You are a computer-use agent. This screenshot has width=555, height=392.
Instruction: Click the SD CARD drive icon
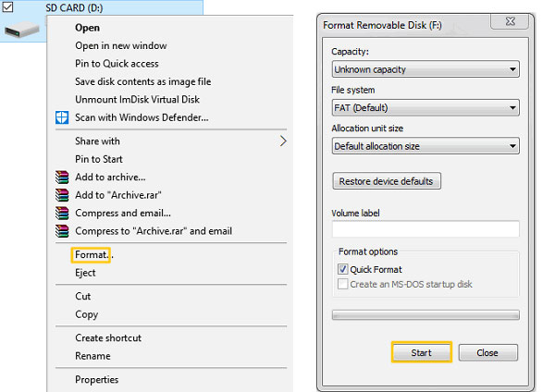[22, 30]
